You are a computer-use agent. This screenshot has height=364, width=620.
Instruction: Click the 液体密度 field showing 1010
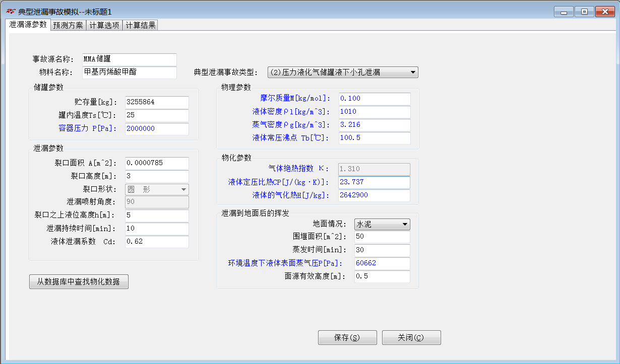(x=375, y=112)
